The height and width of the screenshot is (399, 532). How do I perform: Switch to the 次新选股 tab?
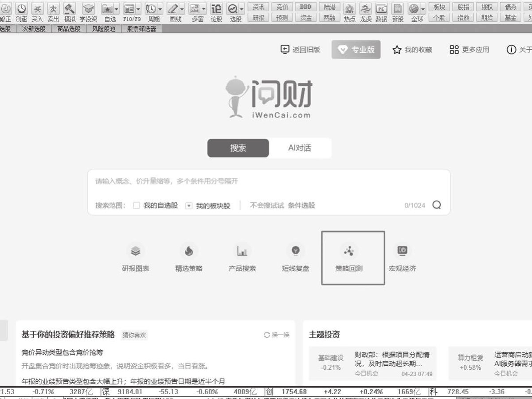pyautogui.click(x=34, y=29)
